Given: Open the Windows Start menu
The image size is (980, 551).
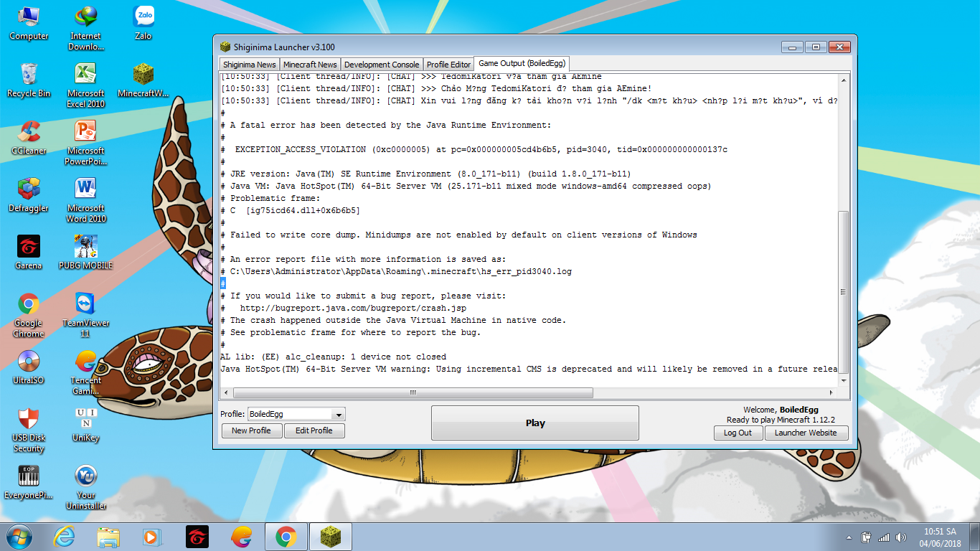Looking at the screenshot, I should coord(19,536).
